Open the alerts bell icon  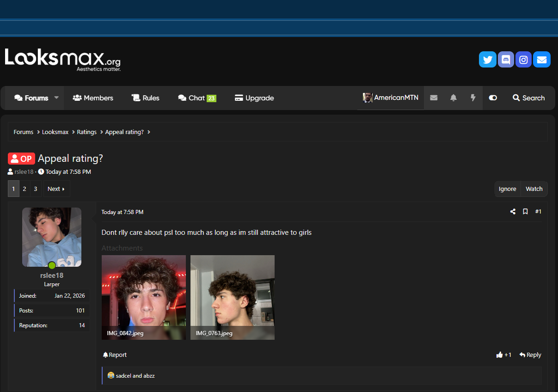coord(454,98)
